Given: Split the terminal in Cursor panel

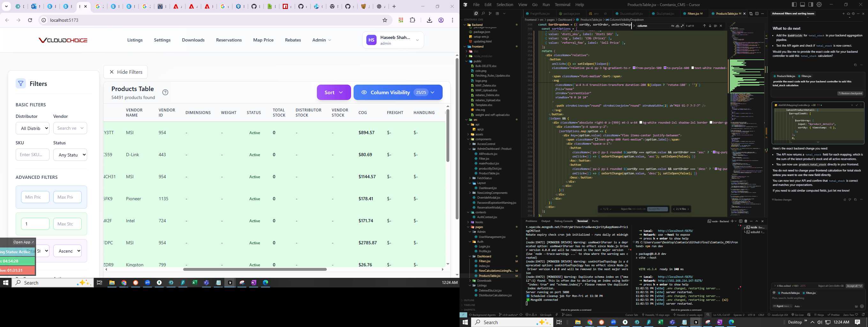Looking at the screenshot, I should tap(741, 221).
